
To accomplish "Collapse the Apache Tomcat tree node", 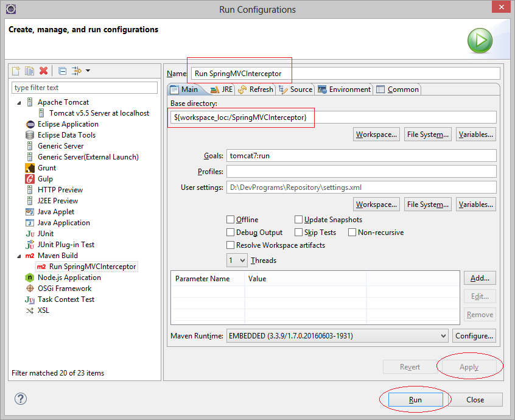I will click(19, 103).
